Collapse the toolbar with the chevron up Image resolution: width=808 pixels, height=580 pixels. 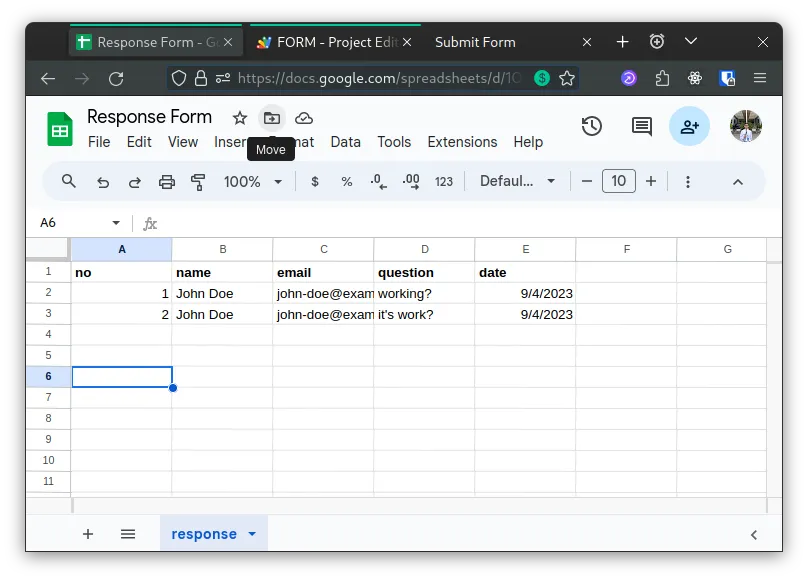pos(738,182)
